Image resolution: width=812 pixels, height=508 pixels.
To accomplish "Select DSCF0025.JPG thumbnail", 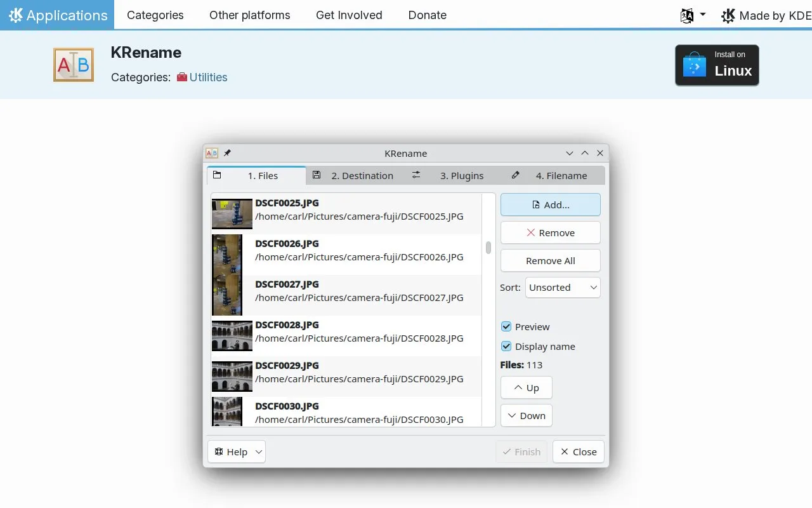I will pos(232,214).
